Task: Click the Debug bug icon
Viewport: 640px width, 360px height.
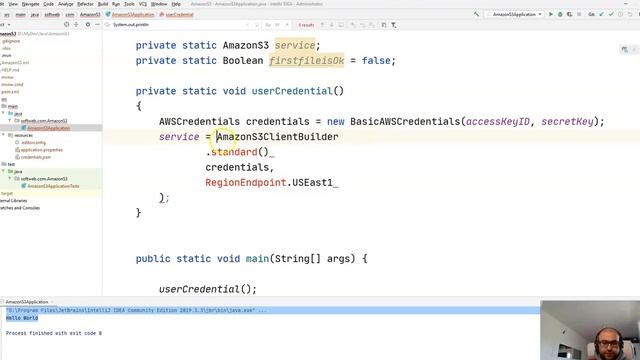Action: point(560,14)
